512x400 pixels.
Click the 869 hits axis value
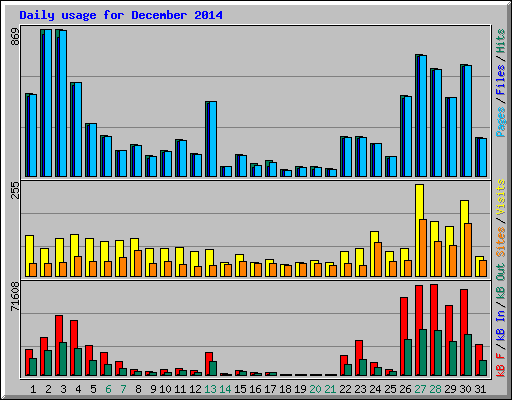(15, 37)
